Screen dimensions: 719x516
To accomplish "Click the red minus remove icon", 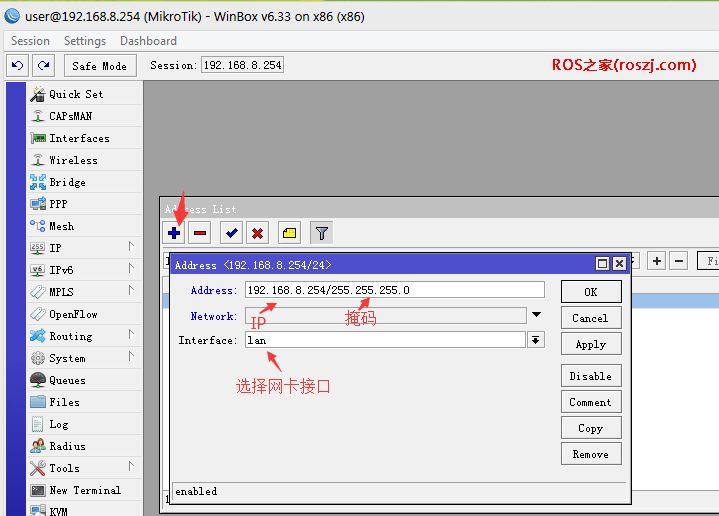I will [x=200, y=233].
